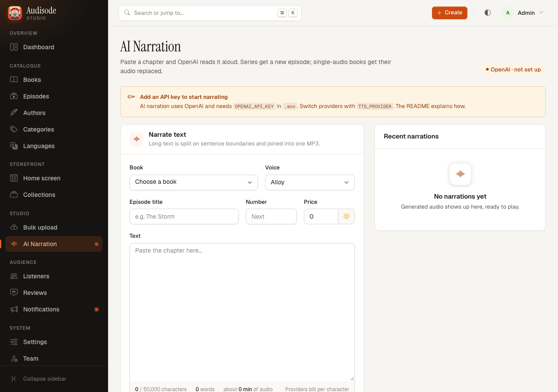Viewport: 558px width, 392px height.
Task: Open the Choose a book dropdown
Action: (x=194, y=182)
